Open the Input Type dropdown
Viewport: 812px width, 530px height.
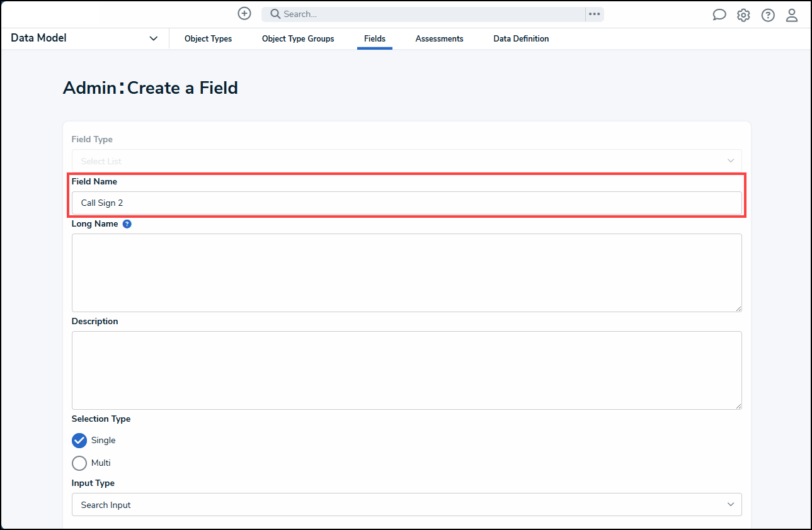pyautogui.click(x=407, y=504)
